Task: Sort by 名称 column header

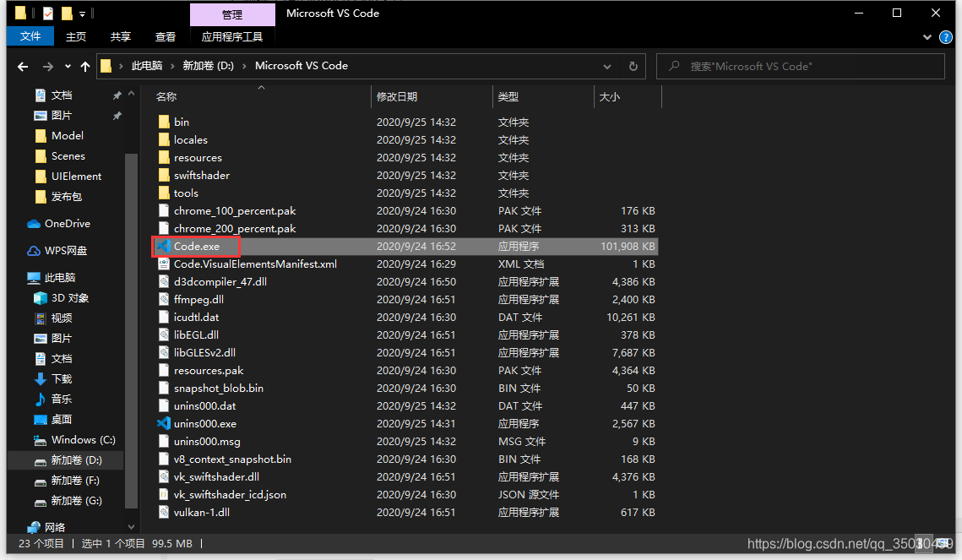Action: pyautogui.click(x=166, y=96)
